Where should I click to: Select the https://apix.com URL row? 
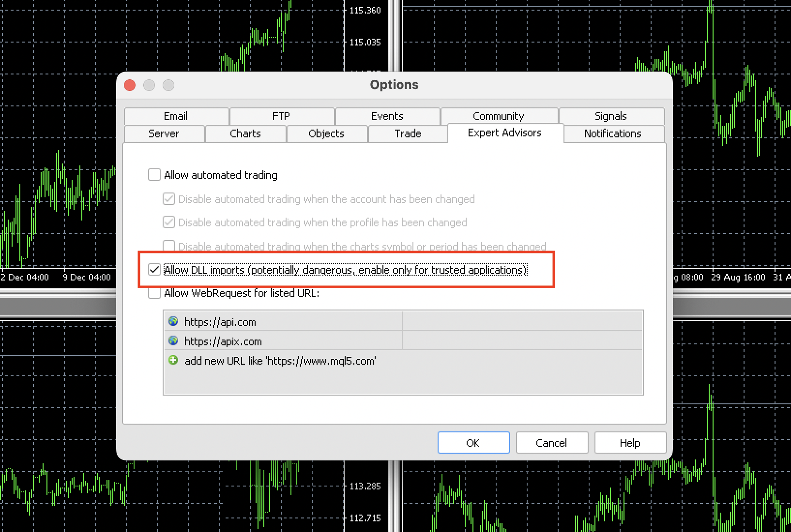click(x=223, y=341)
